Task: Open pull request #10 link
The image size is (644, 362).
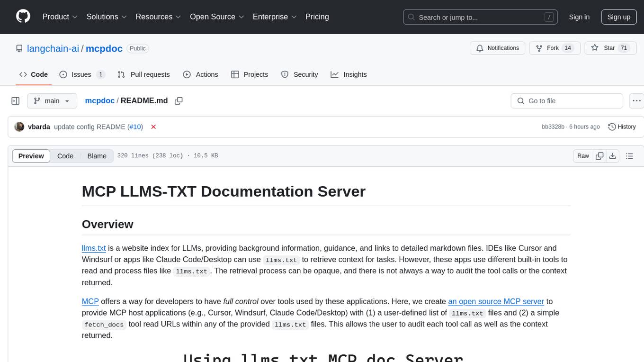Action: [135, 127]
